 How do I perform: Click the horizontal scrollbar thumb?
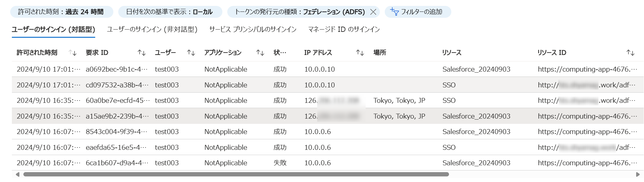[x=236, y=174]
